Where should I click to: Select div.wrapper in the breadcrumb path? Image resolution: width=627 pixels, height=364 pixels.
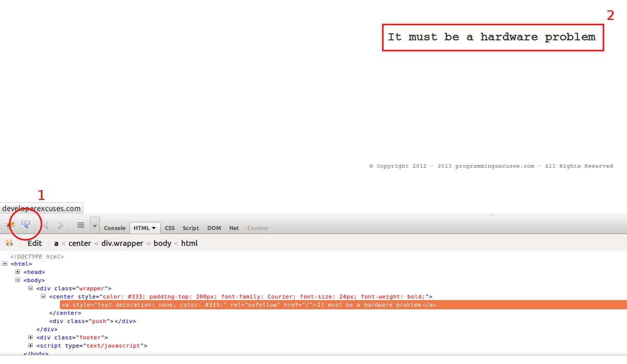122,243
